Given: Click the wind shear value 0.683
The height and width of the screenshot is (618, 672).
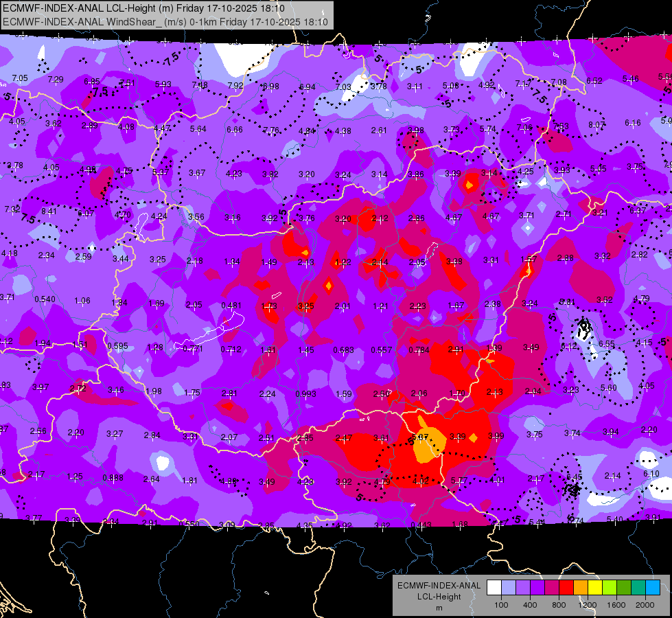Looking at the screenshot, I should [x=344, y=350].
